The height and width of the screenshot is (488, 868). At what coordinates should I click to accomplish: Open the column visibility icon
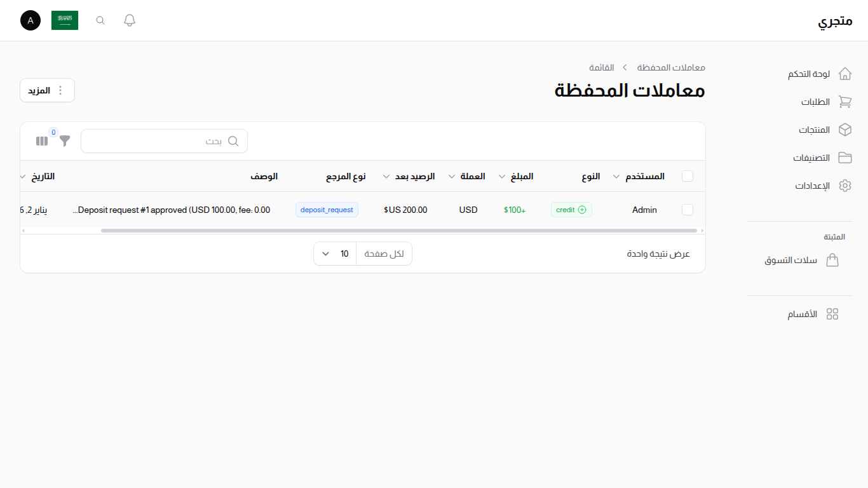point(41,141)
